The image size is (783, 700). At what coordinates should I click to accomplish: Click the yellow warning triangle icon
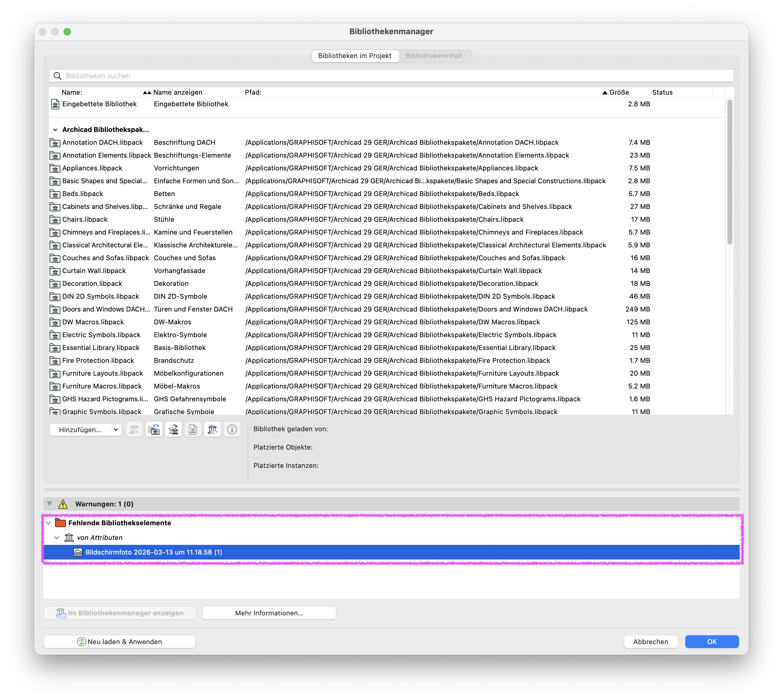pos(63,504)
